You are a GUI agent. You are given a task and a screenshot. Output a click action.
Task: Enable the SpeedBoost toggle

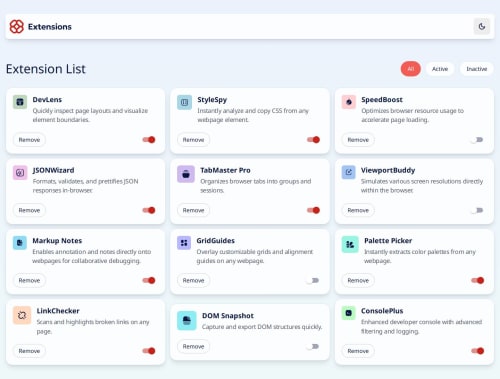[x=478, y=140]
